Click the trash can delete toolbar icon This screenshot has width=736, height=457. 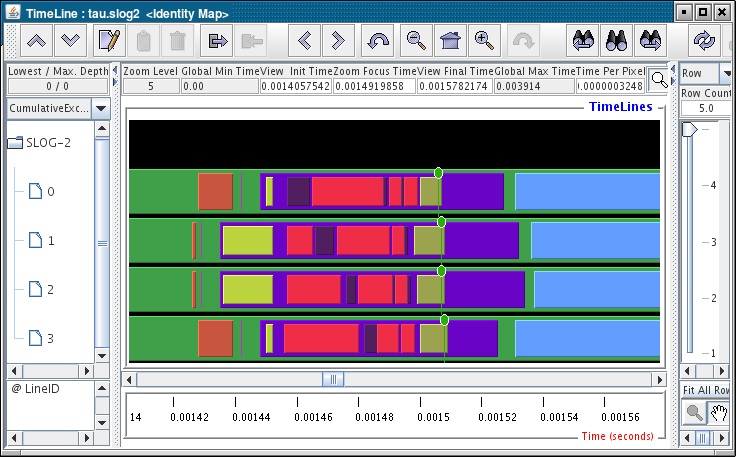tap(177, 41)
